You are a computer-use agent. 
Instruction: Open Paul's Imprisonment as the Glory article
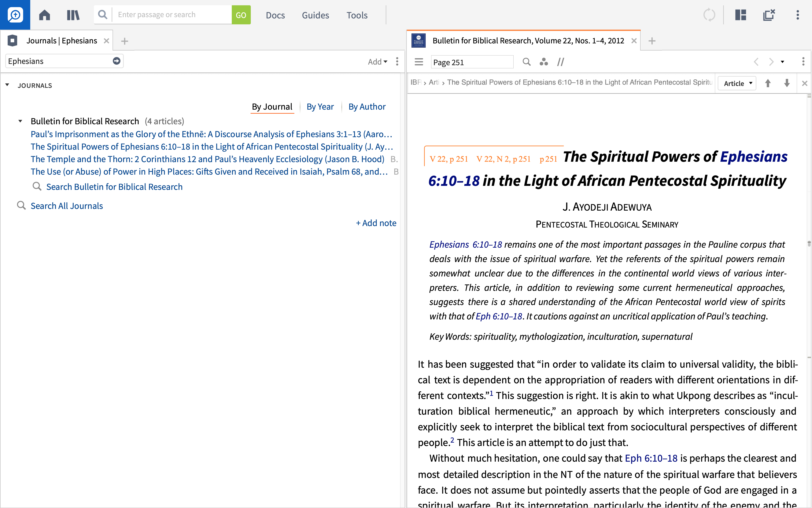(x=211, y=134)
